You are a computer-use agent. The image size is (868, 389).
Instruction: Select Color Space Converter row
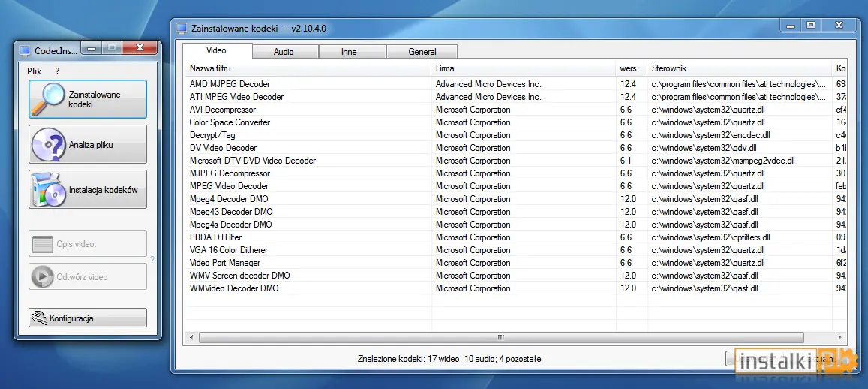[516, 122]
